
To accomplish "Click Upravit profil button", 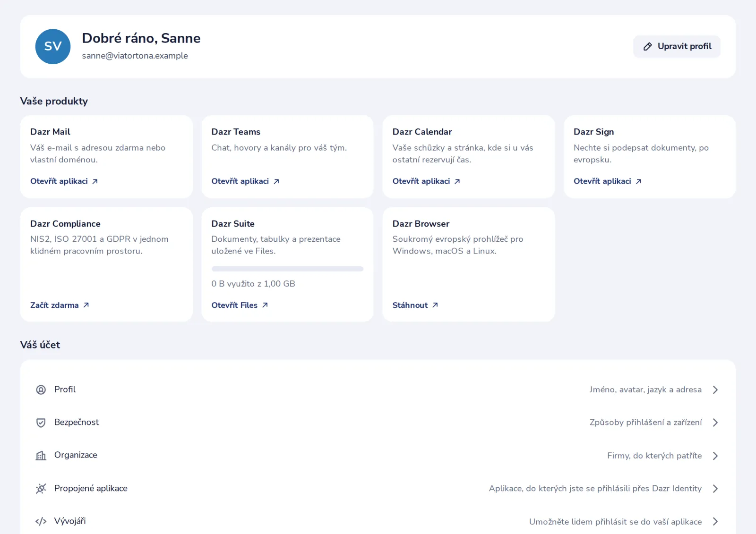I will pos(677,46).
